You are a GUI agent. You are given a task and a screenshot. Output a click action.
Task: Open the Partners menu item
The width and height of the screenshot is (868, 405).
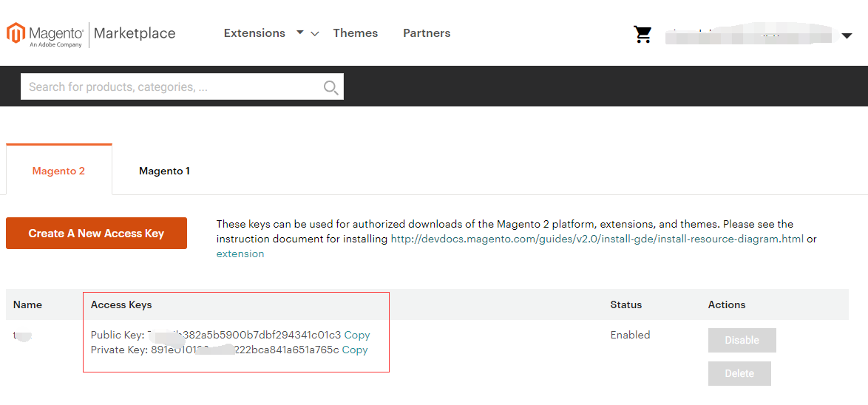[x=427, y=33]
